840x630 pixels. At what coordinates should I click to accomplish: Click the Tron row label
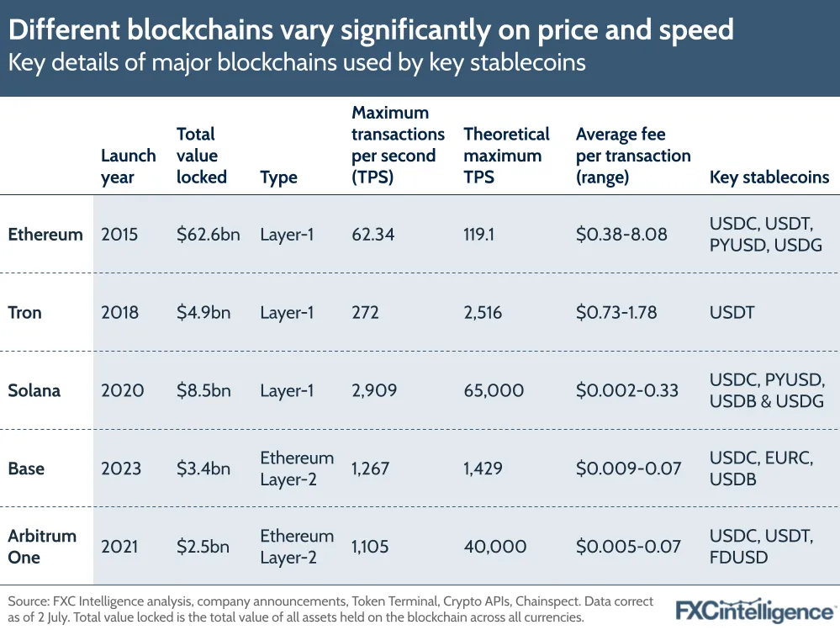25,312
